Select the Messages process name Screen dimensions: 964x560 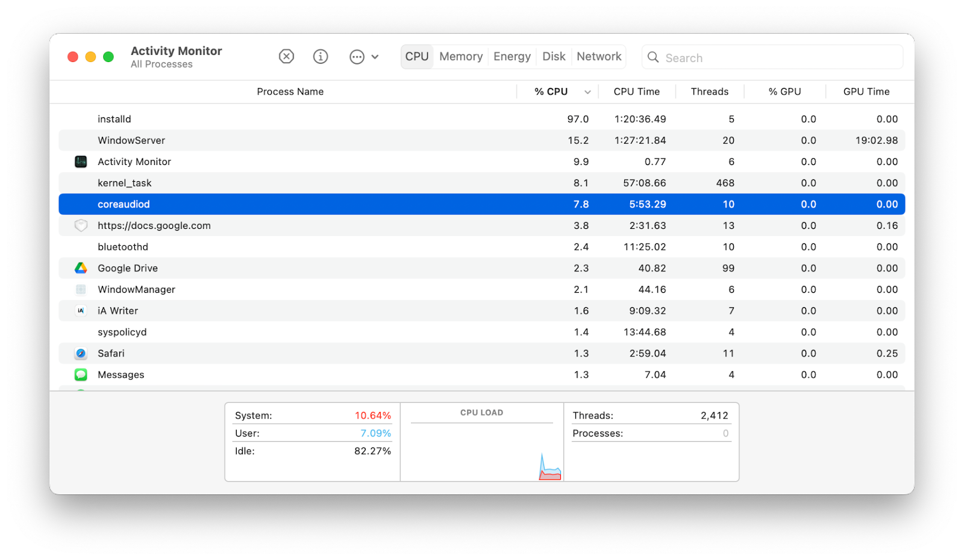pyautogui.click(x=121, y=375)
